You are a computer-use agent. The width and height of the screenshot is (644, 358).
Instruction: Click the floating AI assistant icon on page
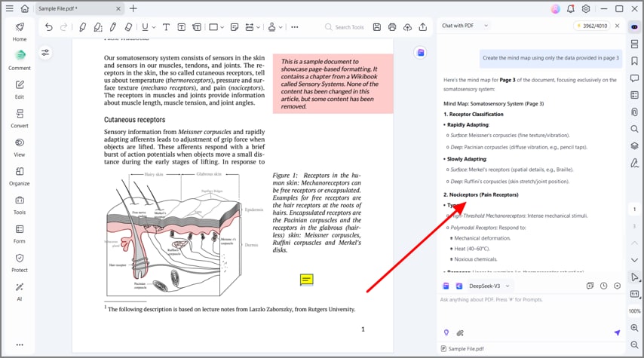pos(421,53)
